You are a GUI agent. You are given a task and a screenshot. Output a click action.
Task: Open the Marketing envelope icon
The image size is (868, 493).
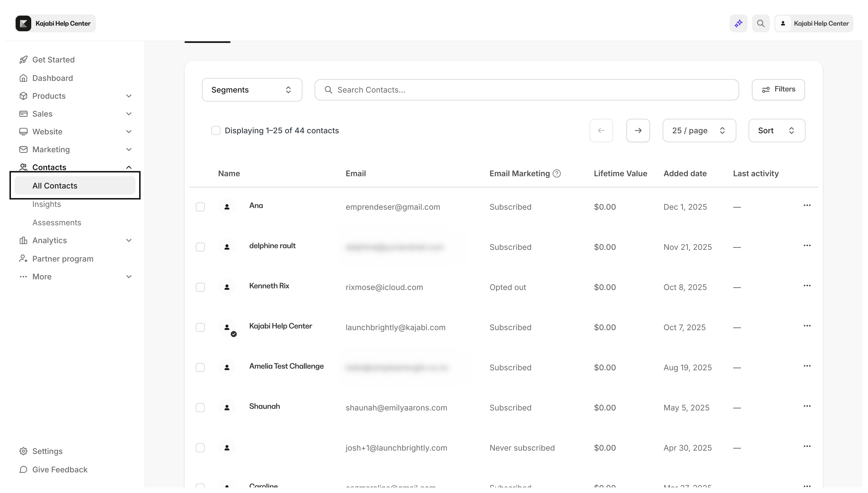click(23, 149)
